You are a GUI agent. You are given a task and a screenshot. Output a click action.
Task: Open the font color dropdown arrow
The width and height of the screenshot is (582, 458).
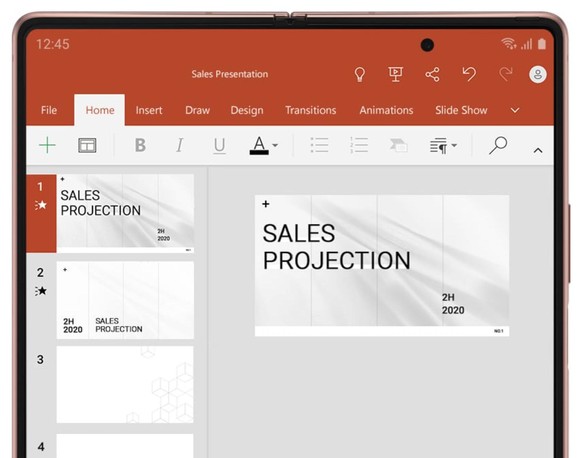(x=275, y=145)
